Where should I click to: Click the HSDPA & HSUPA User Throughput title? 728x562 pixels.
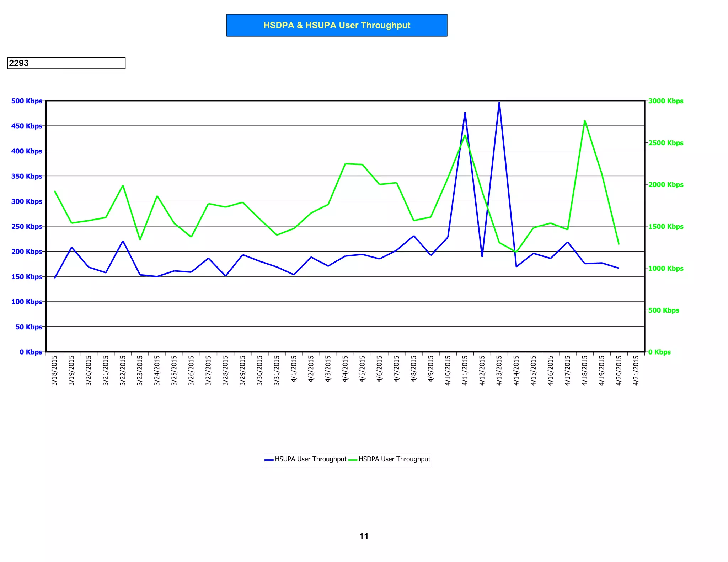337,25
